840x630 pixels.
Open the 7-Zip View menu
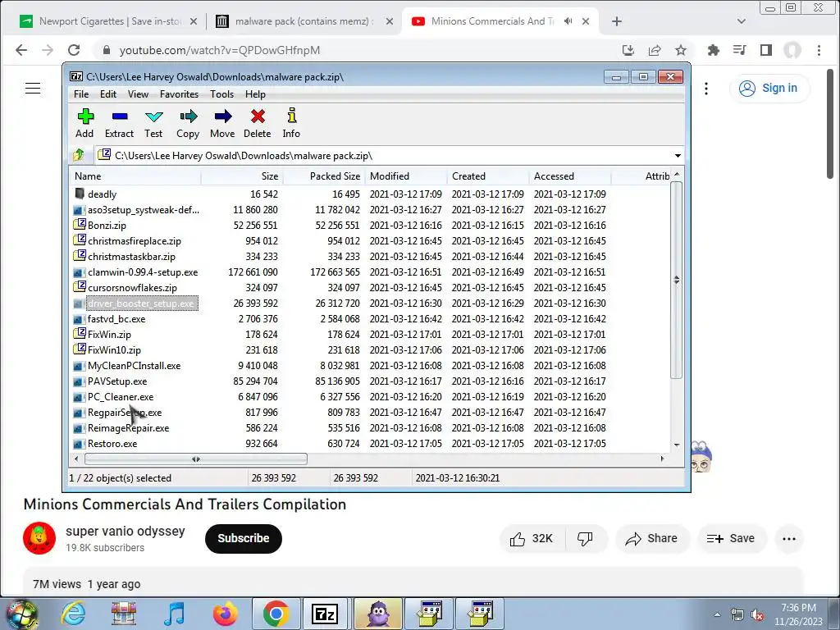[x=138, y=94]
